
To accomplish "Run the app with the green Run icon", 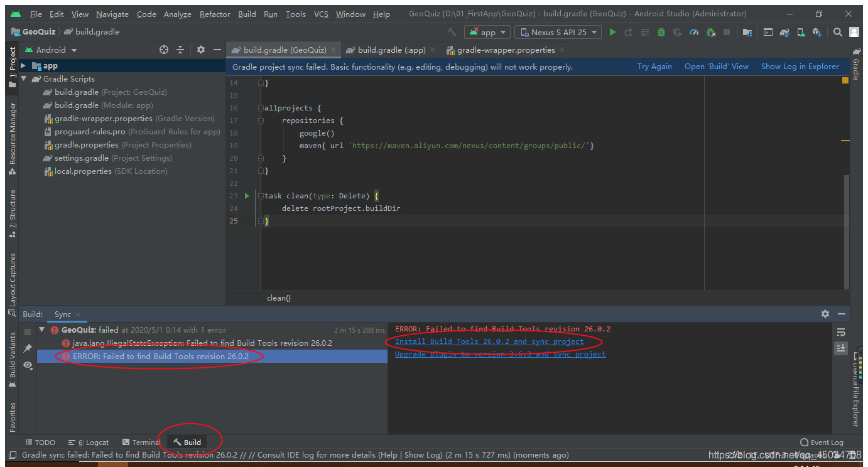I will 613,31.
